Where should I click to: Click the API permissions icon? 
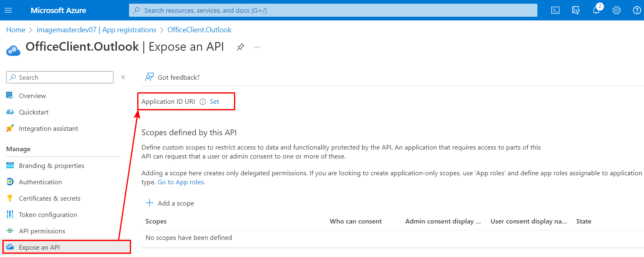coord(10,231)
